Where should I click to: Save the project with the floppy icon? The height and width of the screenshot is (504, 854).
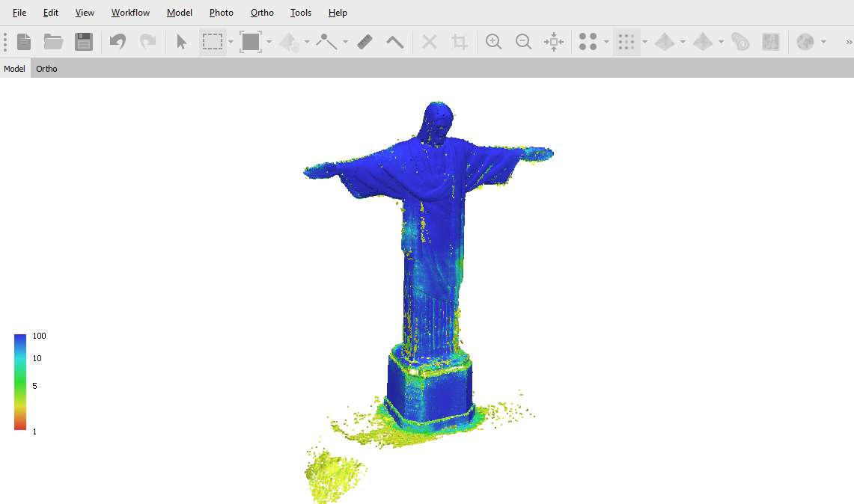pyautogui.click(x=84, y=42)
